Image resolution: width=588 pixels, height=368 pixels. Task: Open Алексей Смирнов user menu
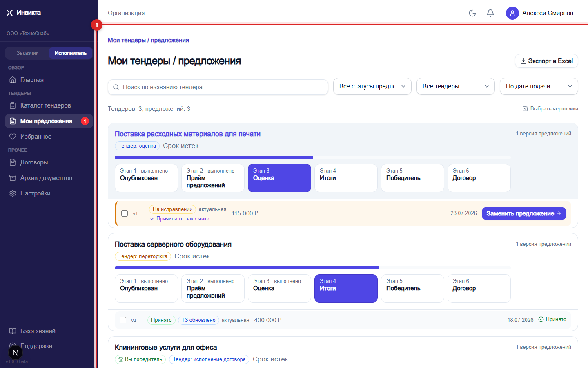click(x=540, y=13)
